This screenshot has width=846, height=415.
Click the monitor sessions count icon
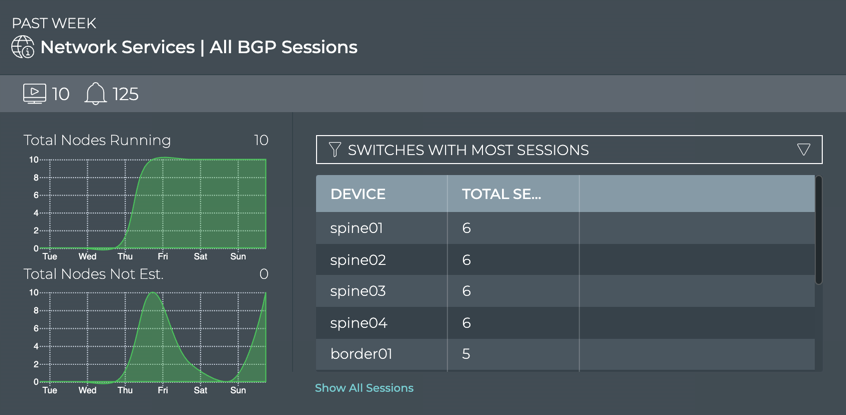click(x=34, y=94)
